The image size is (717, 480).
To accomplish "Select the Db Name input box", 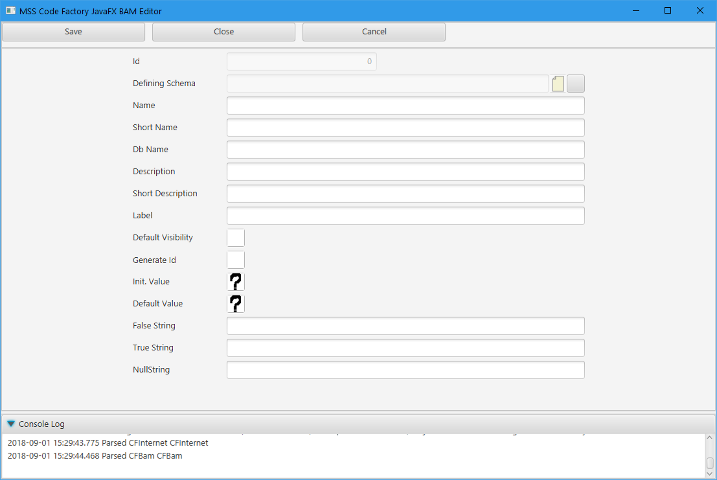I will coord(405,150).
